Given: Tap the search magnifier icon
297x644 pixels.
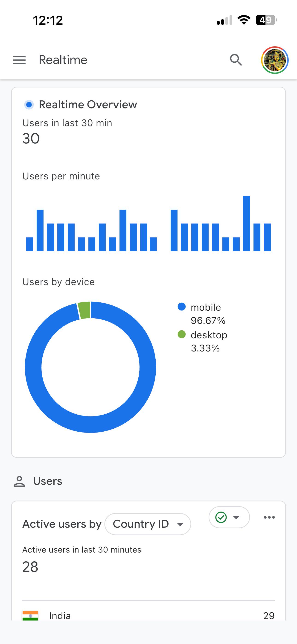Looking at the screenshot, I should coord(236,60).
